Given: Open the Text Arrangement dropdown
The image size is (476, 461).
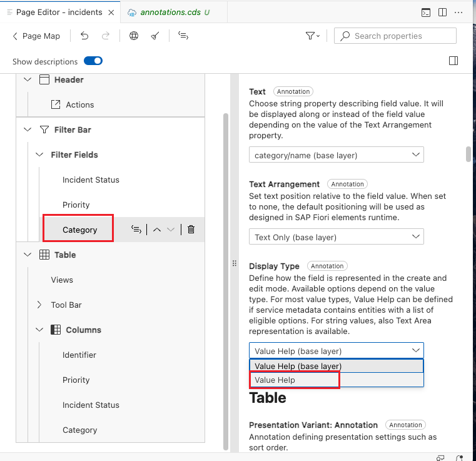Looking at the screenshot, I should pos(336,237).
